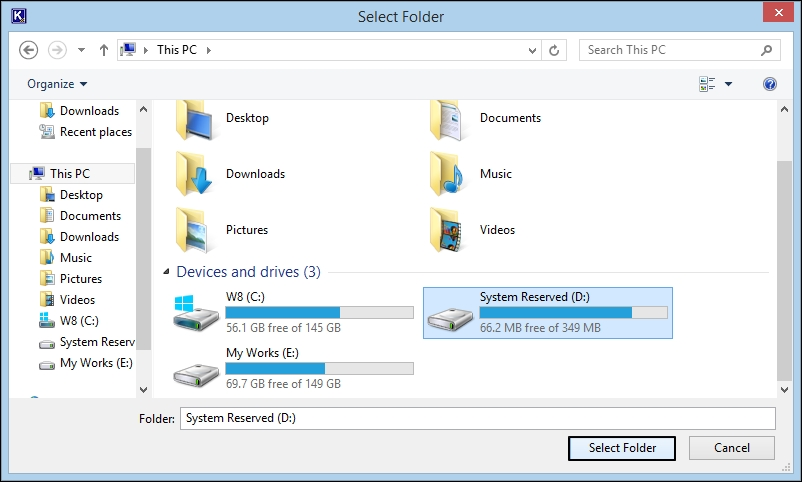Click the main pane scroll down arrow
802x482 pixels.
tap(785, 389)
